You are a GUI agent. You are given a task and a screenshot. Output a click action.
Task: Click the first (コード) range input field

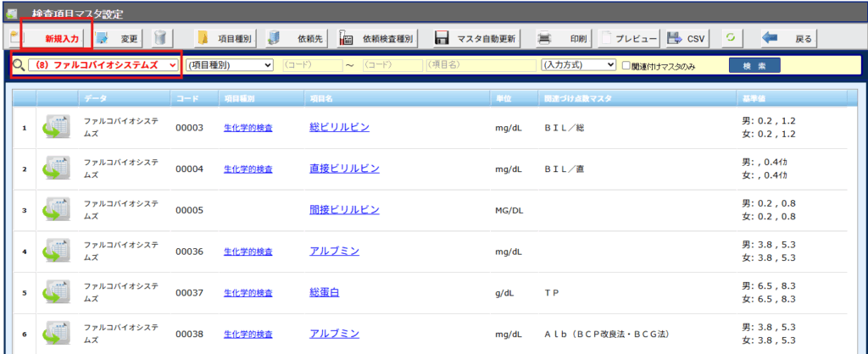click(x=311, y=64)
